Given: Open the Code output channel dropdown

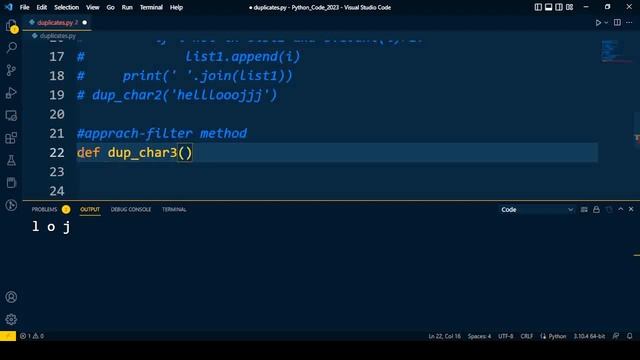Looking at the screenshot, I should tap(537, 209).
